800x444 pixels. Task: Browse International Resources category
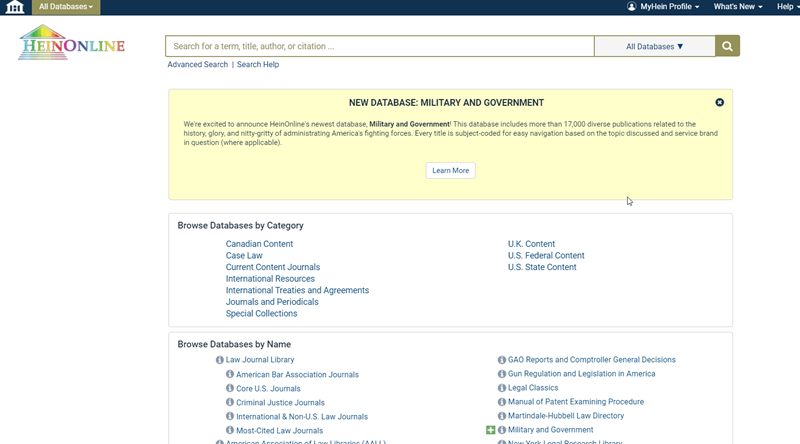tap(270, 279)
